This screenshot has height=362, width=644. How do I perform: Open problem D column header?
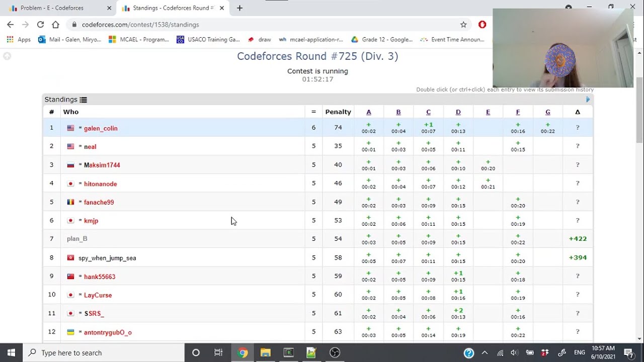(458, 112)
